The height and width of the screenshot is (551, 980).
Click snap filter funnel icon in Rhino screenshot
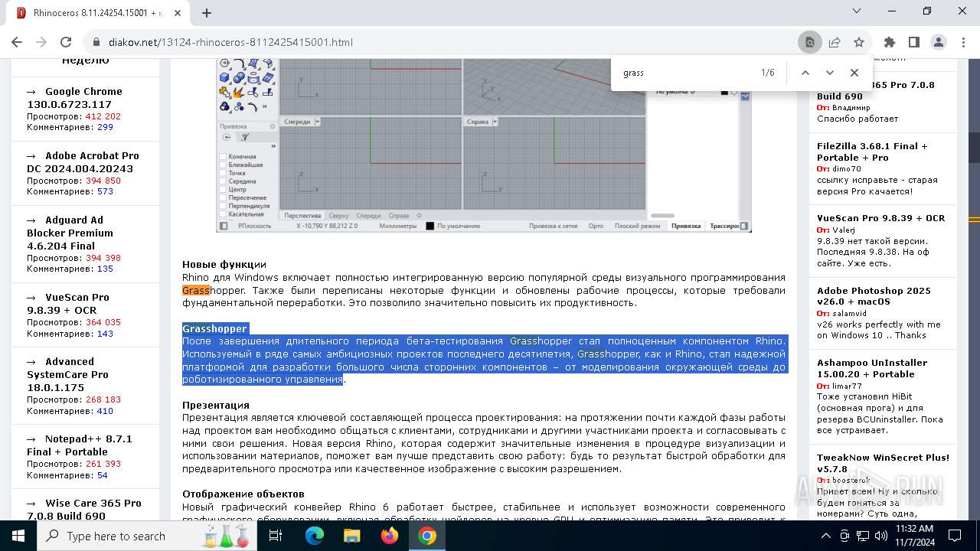click(x=244, y=137)
